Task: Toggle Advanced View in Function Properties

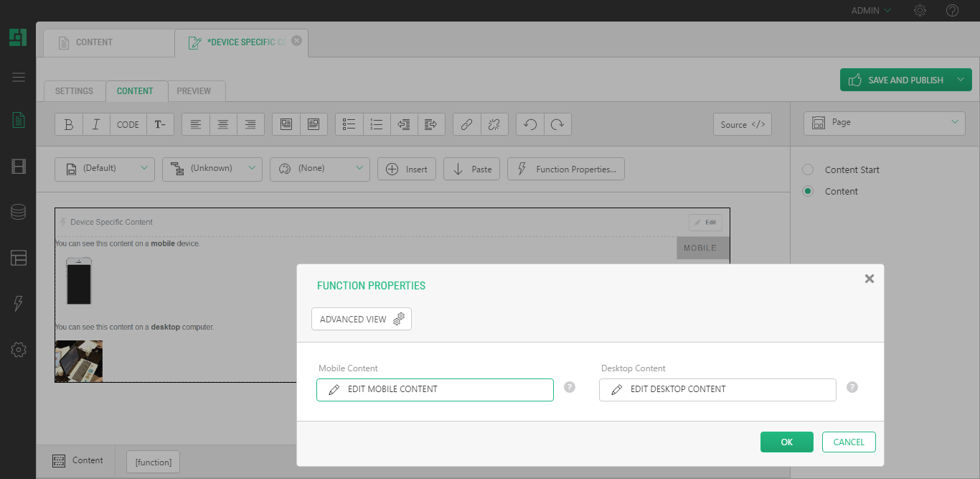Action: pyautogui.click(x=362, y=319)
